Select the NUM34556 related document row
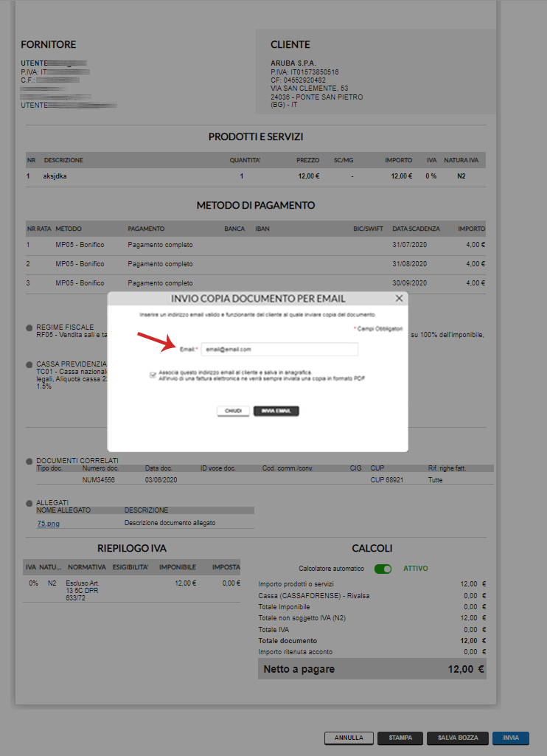The height and width of the screenshot is (756, 547). coord(256,479)
